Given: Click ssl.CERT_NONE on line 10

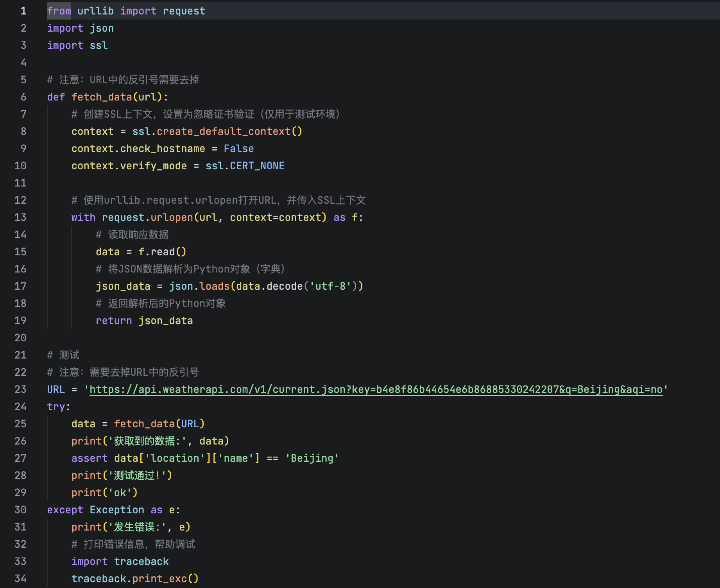Looking at the screenshot, I should pyautogui.click(x=245, y=165).
